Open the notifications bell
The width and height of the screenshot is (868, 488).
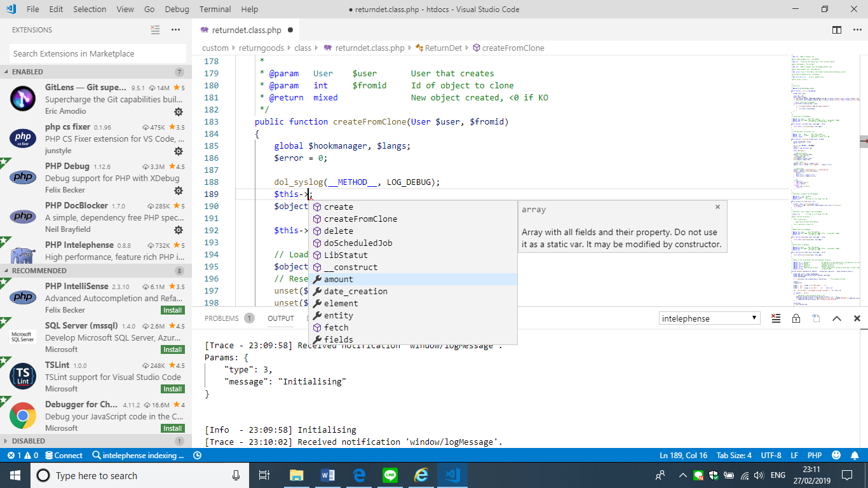point(855,456)
